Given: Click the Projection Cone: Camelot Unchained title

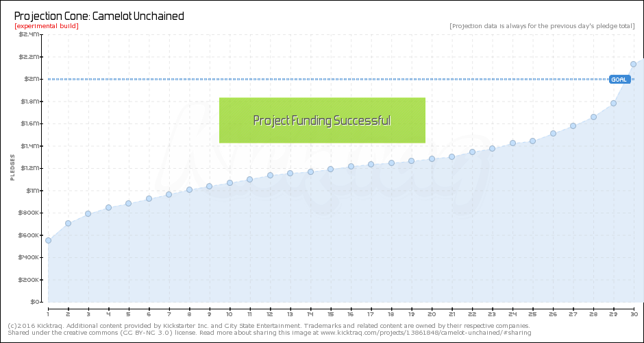Looking at the screenshot, I should coord(99,16).
